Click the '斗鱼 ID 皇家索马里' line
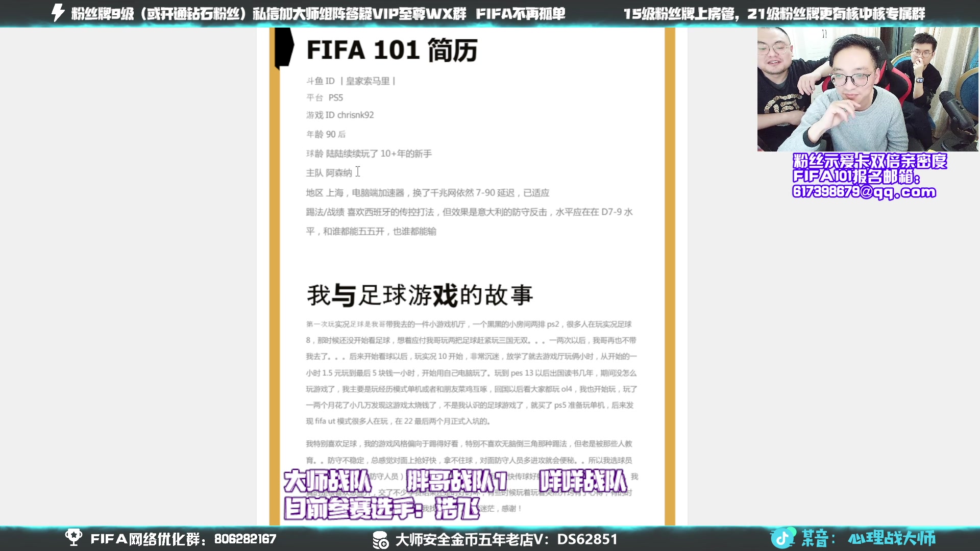The image size is (980, 551). click(x=351, y=81)
